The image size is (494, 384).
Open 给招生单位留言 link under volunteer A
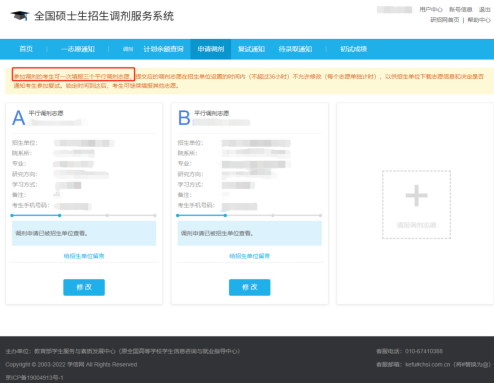click(84, 256)
